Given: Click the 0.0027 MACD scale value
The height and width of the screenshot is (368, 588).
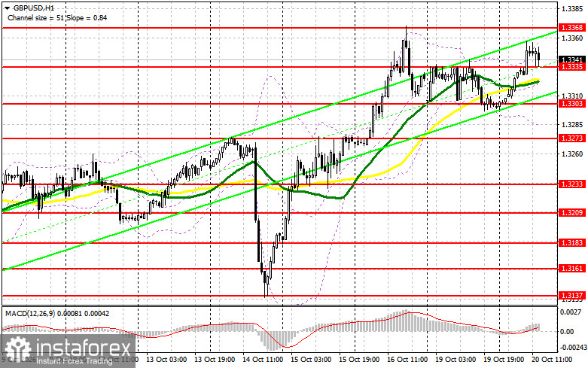Looking at the screenshot, I should (x=570, y=312).
